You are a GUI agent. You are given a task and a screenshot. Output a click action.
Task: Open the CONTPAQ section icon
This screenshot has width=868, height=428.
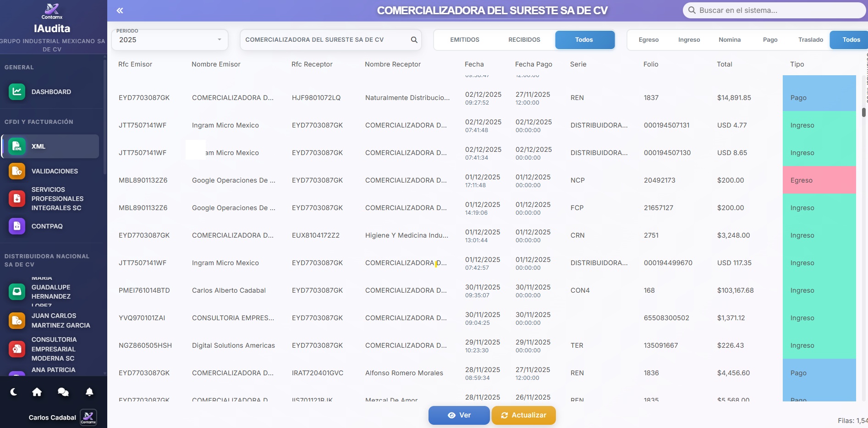coord(16,226)
